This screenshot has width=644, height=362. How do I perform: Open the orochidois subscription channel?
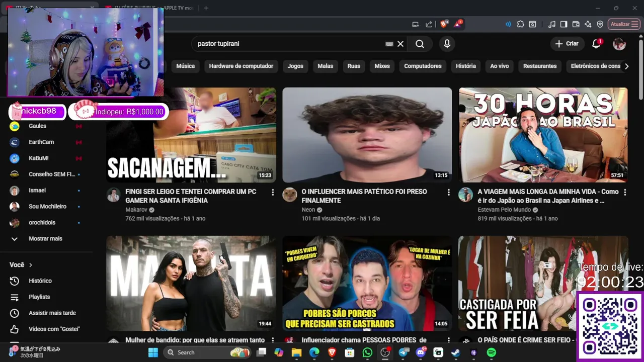coord(46,222)
